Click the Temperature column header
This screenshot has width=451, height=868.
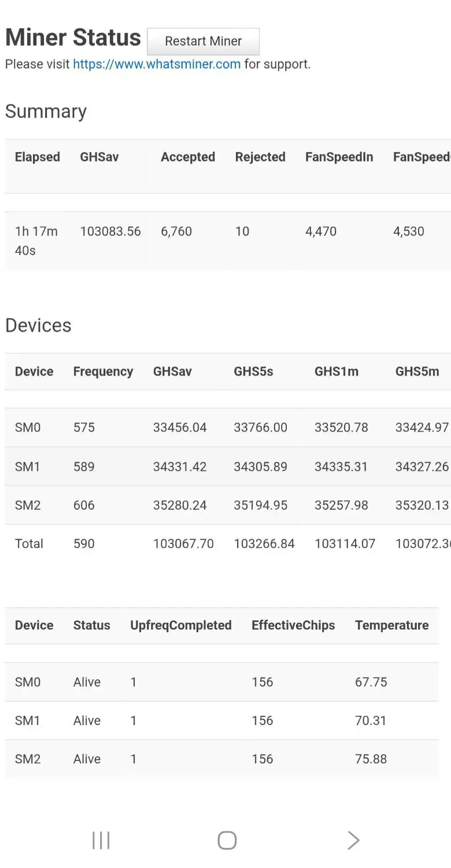[x=391, y=625]
